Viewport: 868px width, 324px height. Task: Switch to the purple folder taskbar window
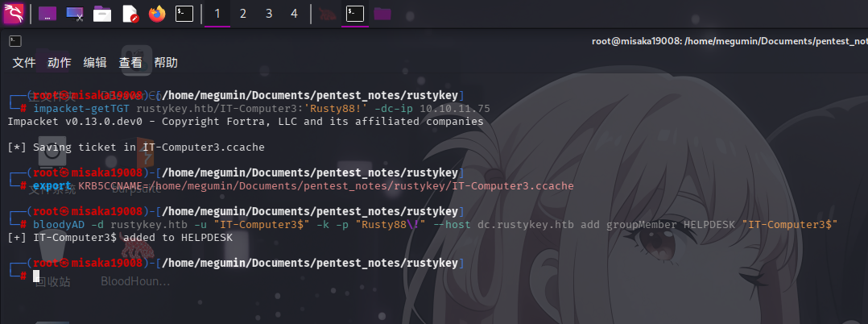(382, 13)
